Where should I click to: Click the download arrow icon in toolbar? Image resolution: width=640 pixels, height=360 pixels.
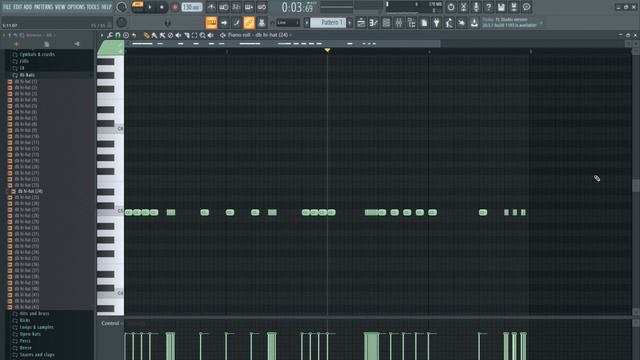[x=474, y=22]
